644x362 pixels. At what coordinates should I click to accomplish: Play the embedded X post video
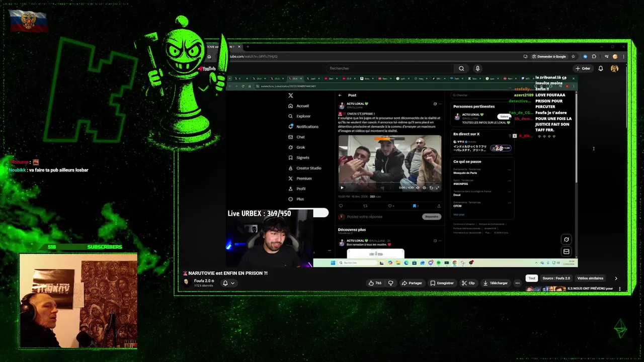click(342, 188)
